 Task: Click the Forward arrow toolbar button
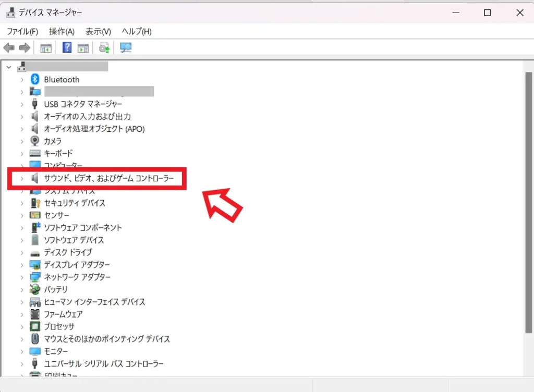click(x=25, y=47)
